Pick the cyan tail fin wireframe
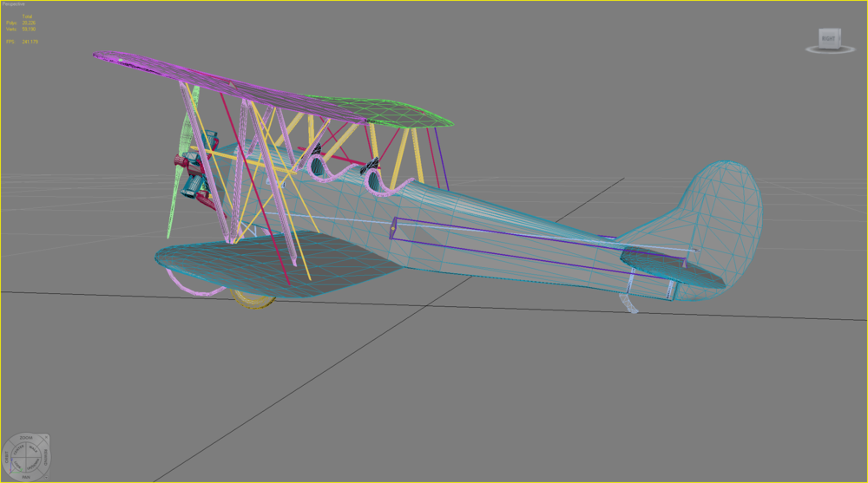The image size is (868, 483). [x=720, y=221]
